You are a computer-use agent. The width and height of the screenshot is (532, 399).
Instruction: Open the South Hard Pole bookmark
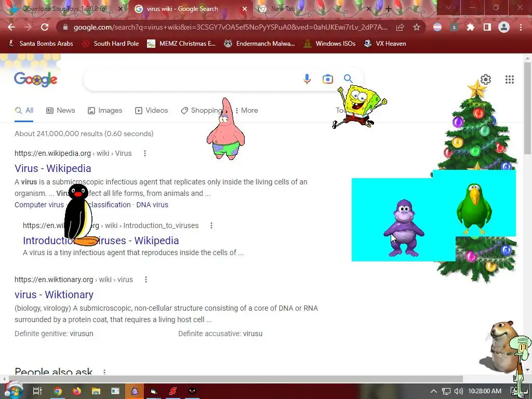click(x=111, y=44)
